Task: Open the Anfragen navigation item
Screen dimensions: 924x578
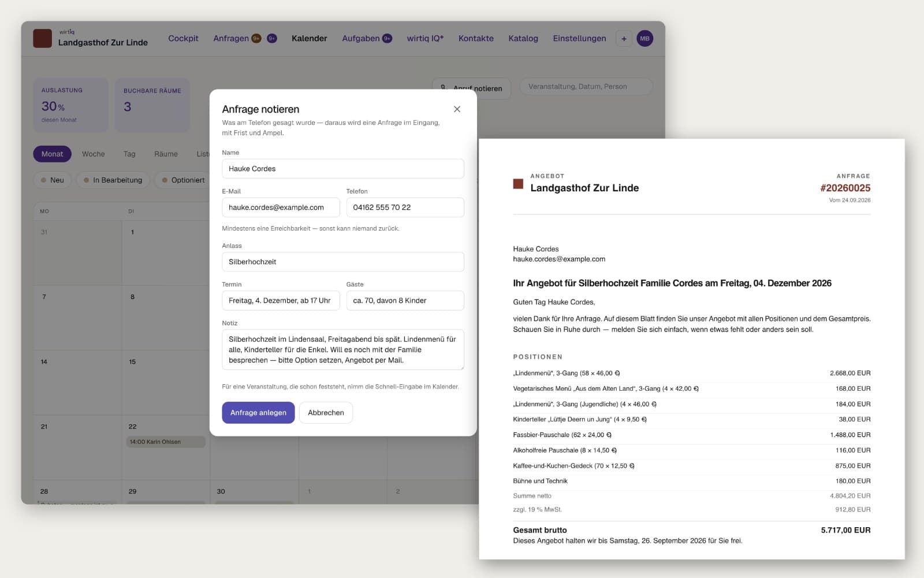Action: coord(231,39)
